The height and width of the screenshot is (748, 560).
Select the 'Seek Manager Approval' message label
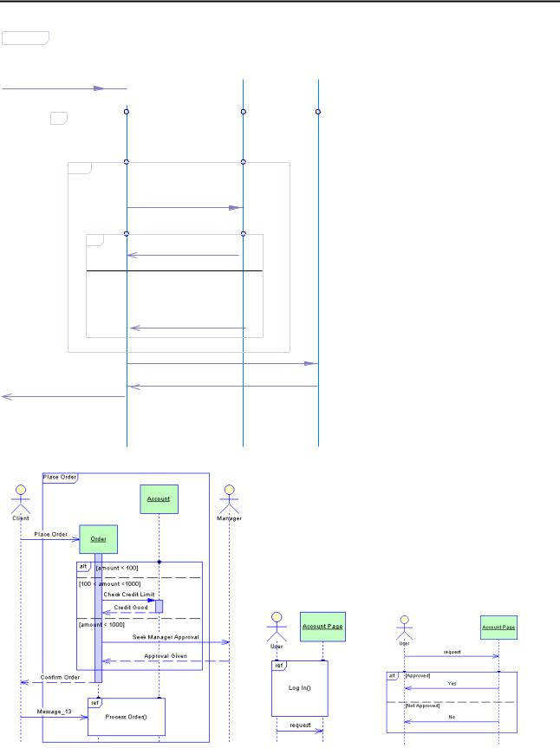[166, 637]
